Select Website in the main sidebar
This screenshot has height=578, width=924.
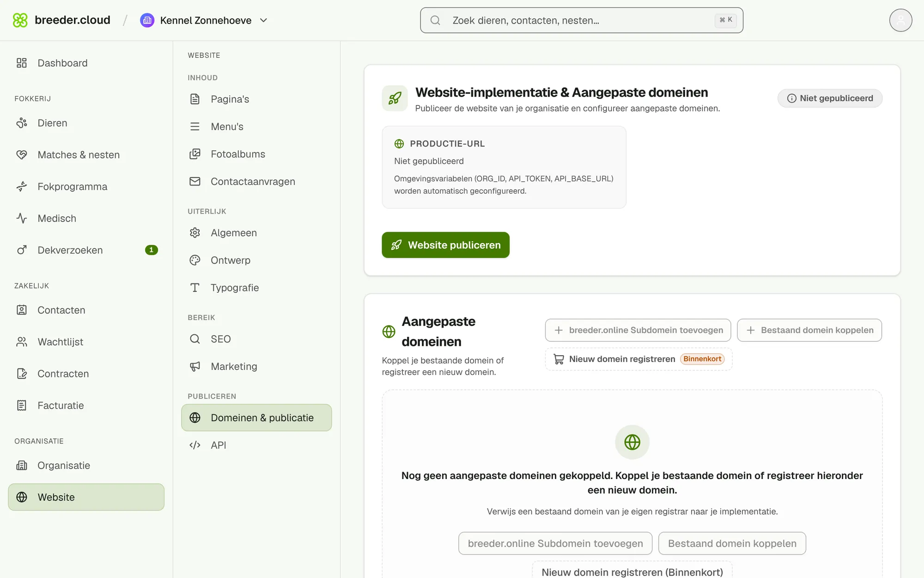pyautogui.click(x=86, y=497)
